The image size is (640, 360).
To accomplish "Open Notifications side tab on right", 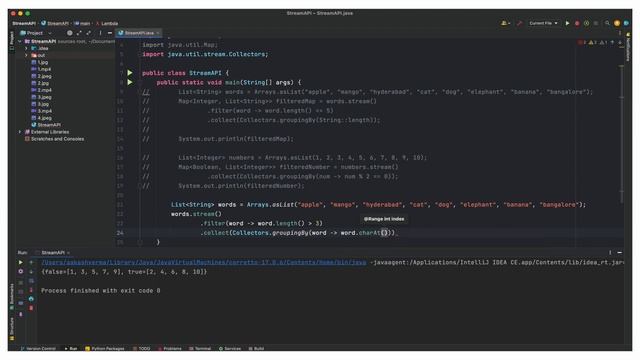I will tap(628, 48).
